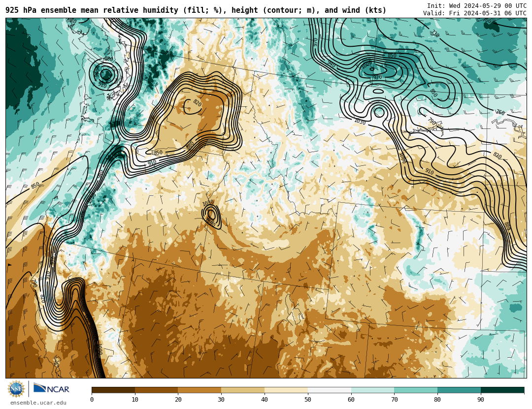This screenshot has width=532, height=409.
Task: Select the 10-20% brown colorbar segment
Action: [157, 390]
